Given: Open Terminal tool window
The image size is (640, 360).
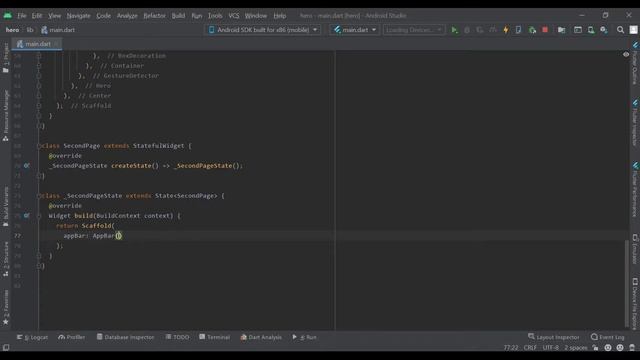Looking at the screenshot, I should 215,337.
